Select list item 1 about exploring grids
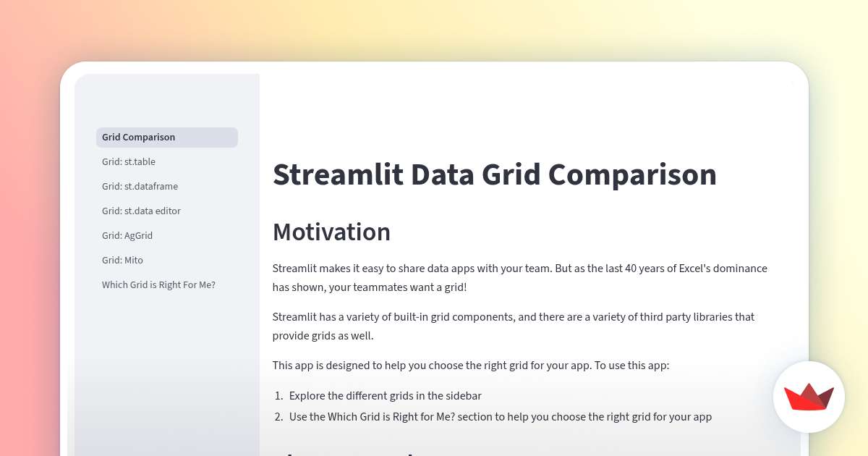The image size is (868, 456). click(x=384, y=396)
